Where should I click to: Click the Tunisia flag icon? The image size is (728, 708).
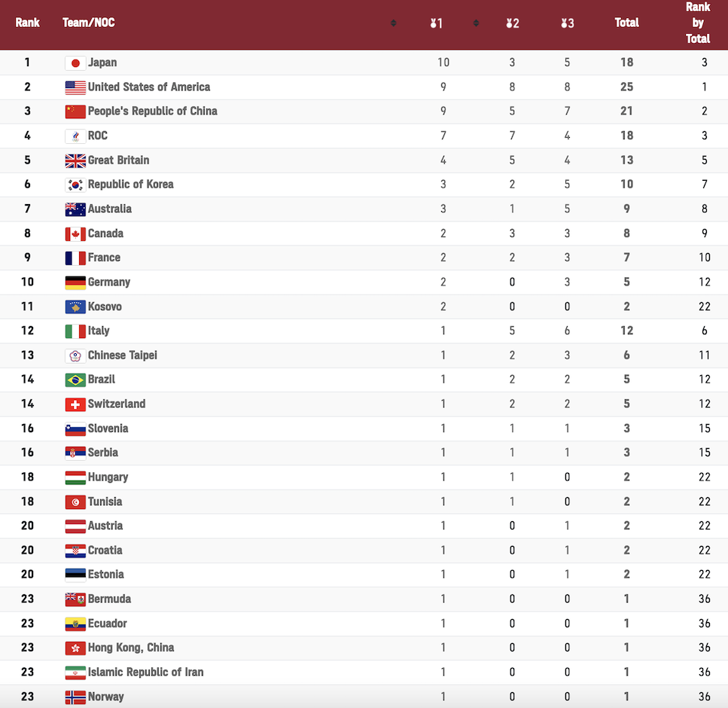[x=75, y=502]
